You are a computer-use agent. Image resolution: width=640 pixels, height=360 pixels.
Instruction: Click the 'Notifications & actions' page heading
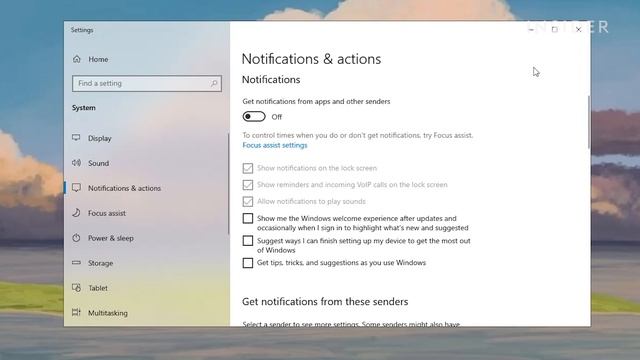point(311,59)
